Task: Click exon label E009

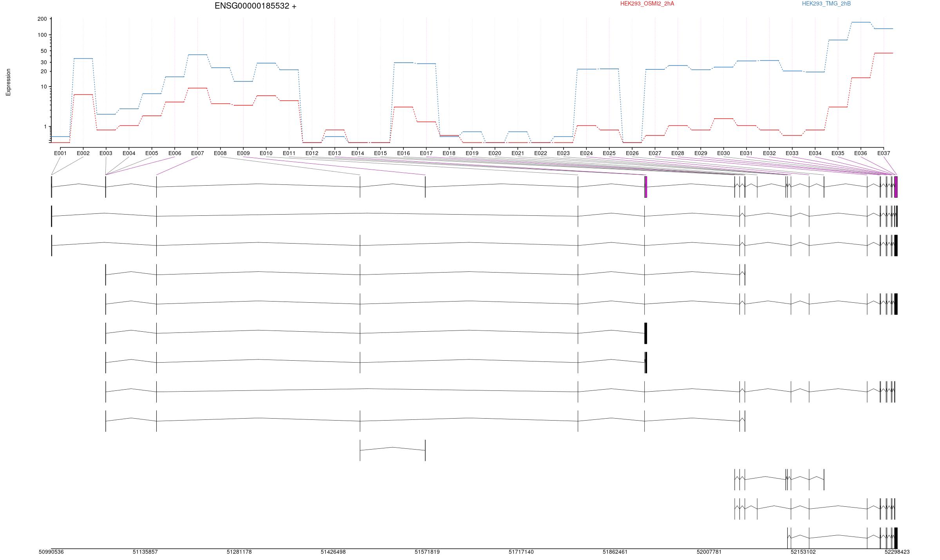Action: (x=243, y=153)
